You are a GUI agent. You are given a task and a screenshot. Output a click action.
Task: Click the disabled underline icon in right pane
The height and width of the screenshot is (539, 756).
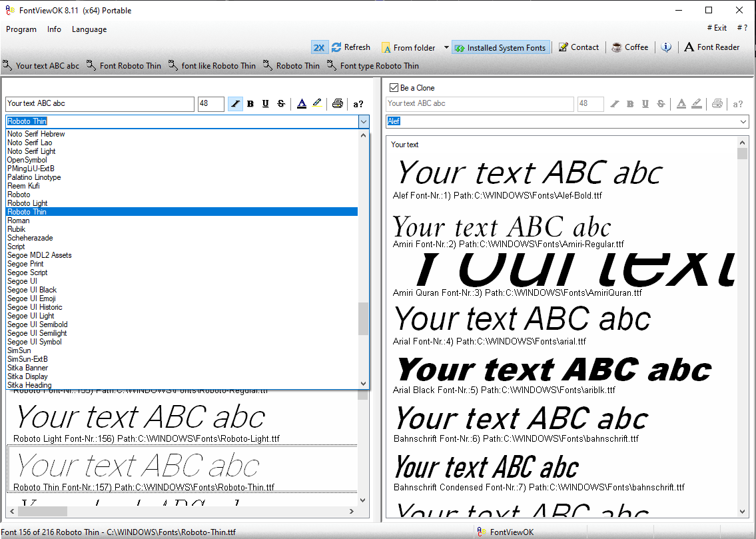645,104
